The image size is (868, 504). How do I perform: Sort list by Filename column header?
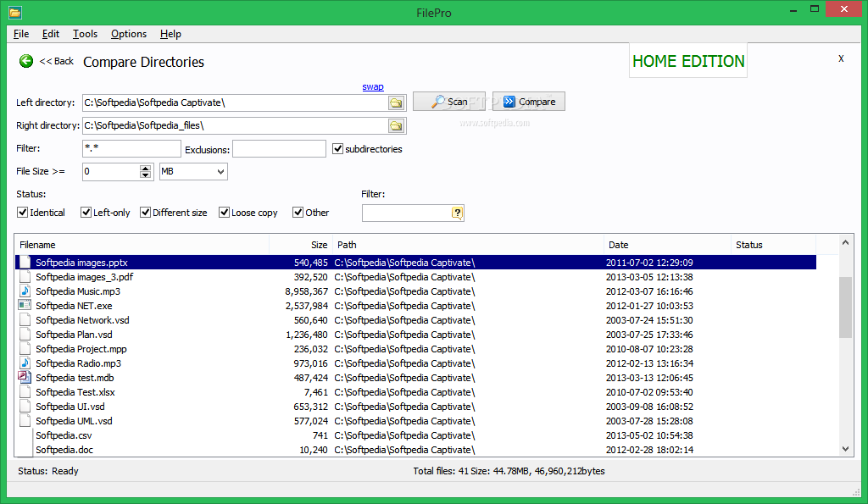[x=142, y=245]
